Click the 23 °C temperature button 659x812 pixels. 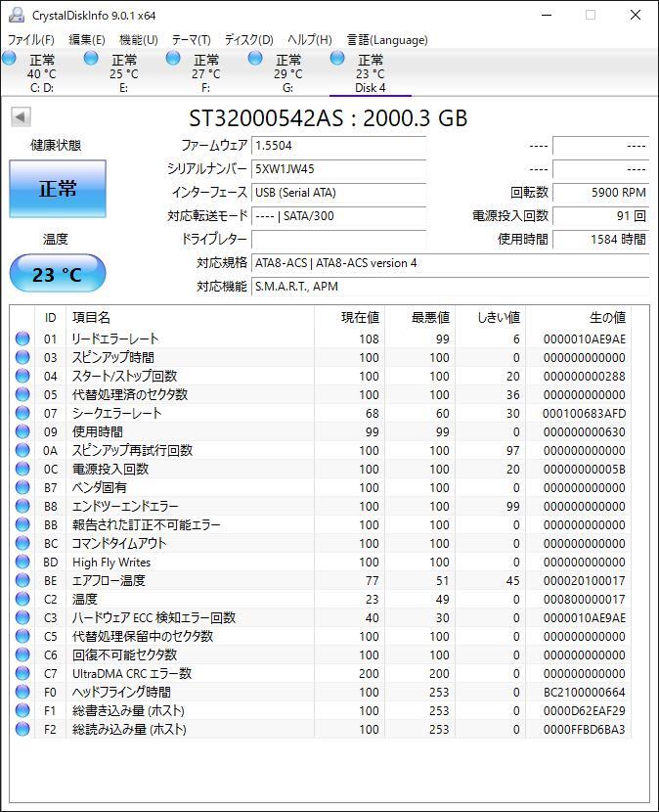[58, 273]
